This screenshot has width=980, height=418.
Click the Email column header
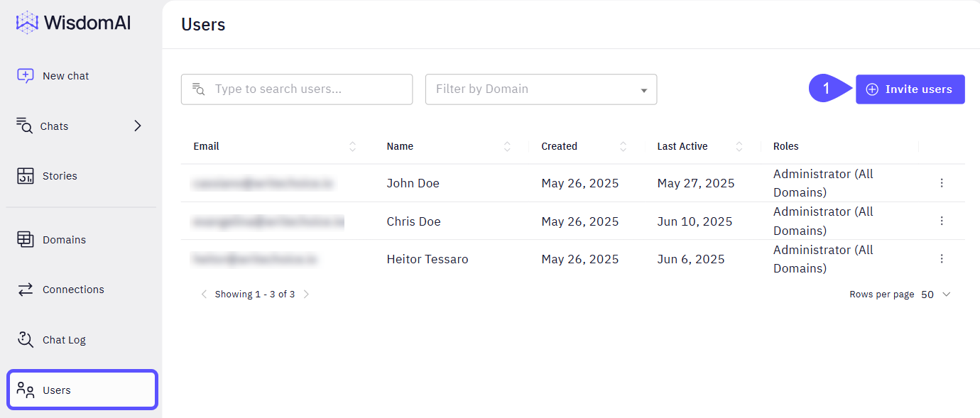coord(206,146)
